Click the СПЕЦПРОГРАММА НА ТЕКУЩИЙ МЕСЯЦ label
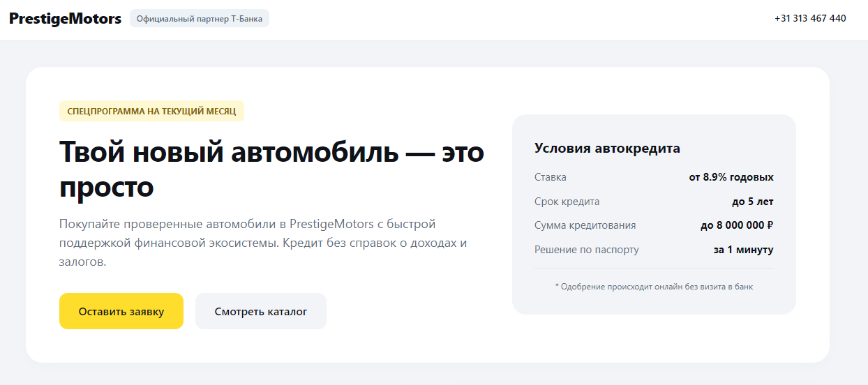Viewport: 868px width, 385px height. coord(151,111)
